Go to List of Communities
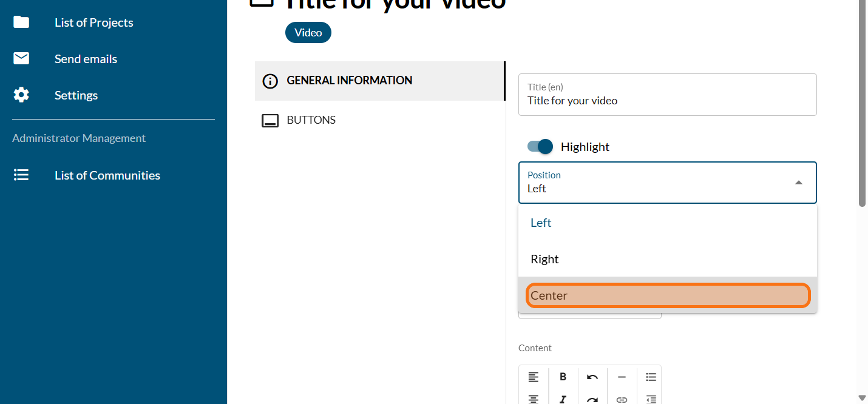This screenshot has width=868, height=404. (x=107, y=175)
